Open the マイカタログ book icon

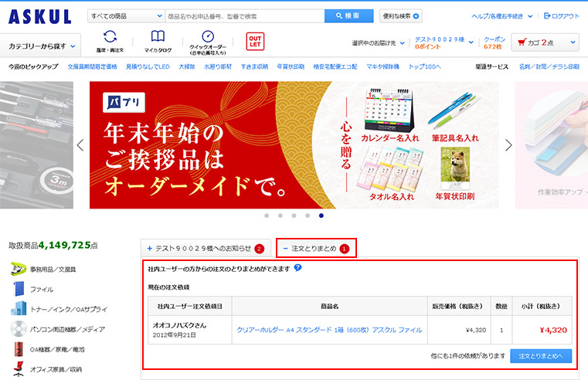[158, 38]
